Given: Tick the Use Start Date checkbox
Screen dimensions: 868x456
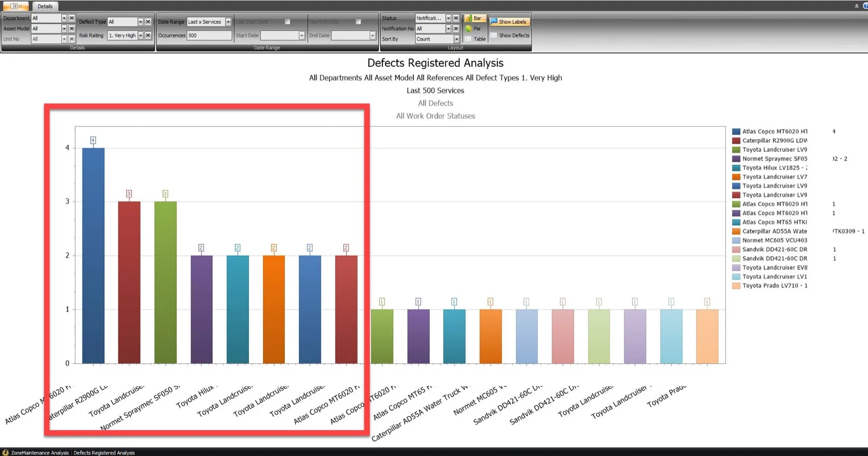Looking at the screenshot, I should tap(288, 22).
